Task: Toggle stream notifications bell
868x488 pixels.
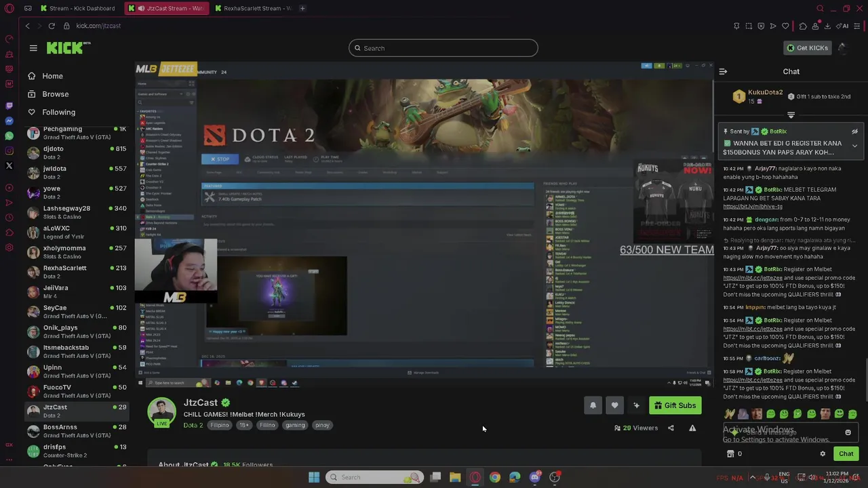Action: coord(593,405)
